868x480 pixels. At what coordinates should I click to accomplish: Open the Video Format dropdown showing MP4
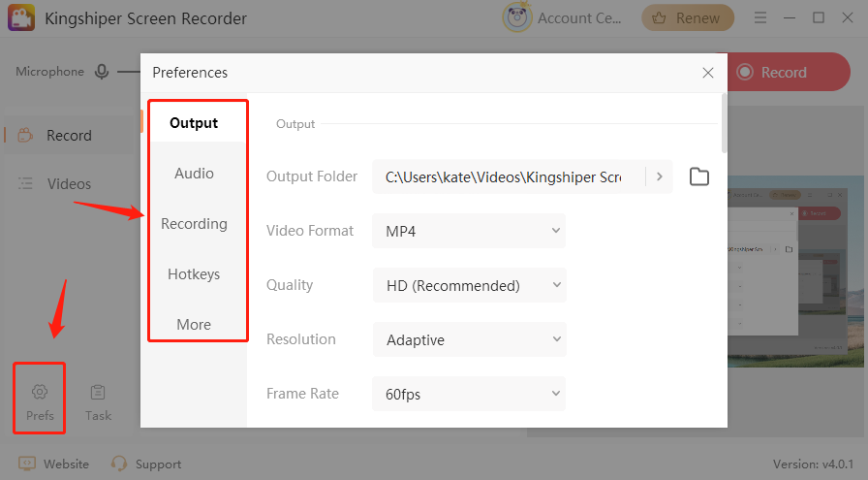469,231
